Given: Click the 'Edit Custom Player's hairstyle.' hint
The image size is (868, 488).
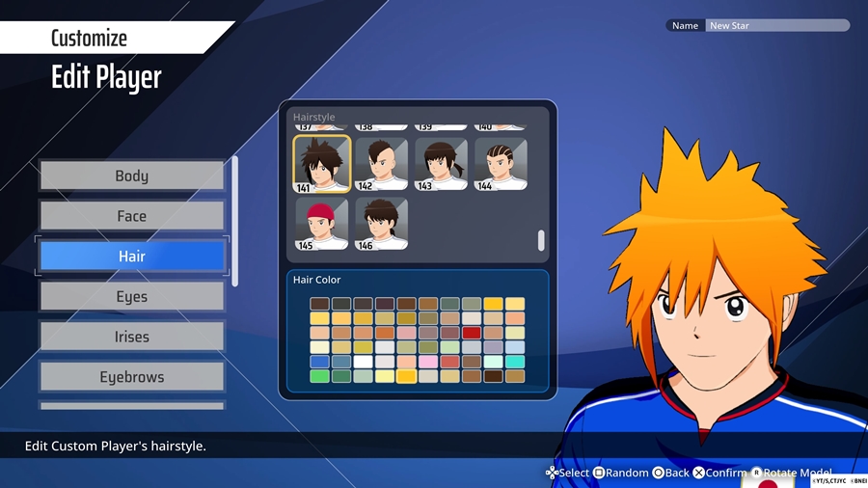Looking at the screenshot, I should tap(115, 446).
